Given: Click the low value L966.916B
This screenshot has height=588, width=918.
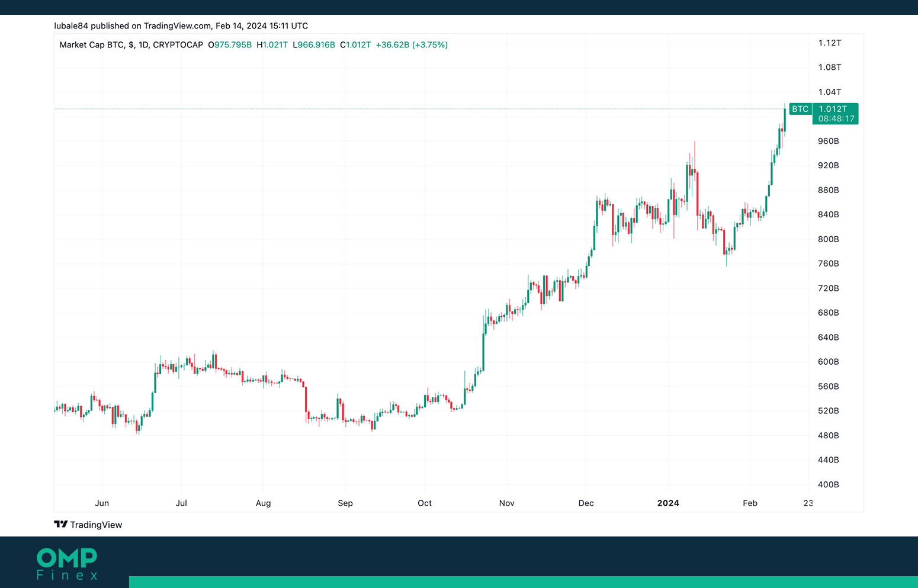Looking at the screenshot, I should point(314,45).
